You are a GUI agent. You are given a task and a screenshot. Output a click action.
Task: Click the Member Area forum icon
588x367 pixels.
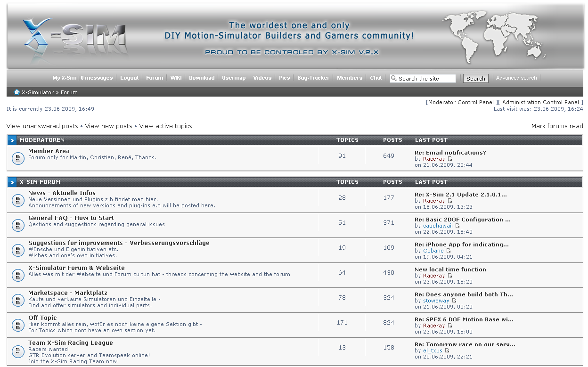[18, 158]
